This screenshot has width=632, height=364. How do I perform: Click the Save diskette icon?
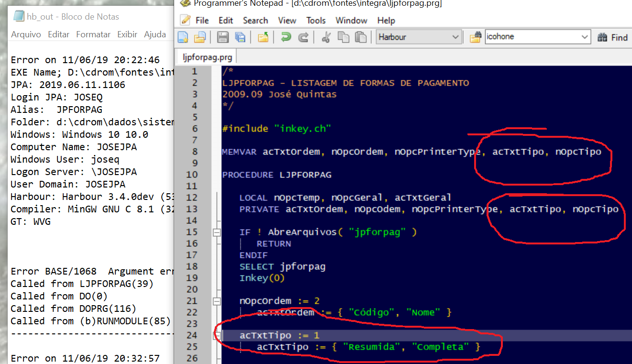(x=223, y=37)
